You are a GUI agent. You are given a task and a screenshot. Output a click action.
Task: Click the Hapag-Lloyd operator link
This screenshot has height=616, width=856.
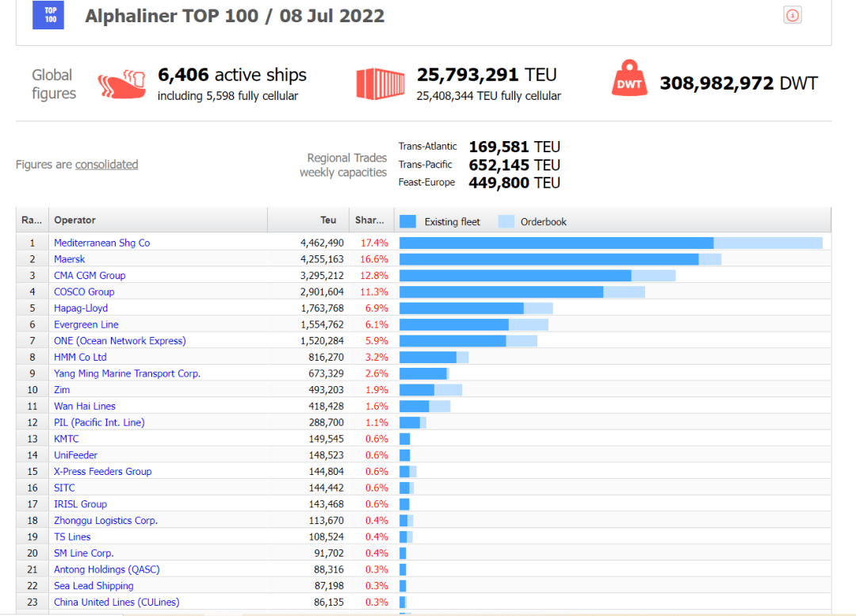(x=81, y=308)
